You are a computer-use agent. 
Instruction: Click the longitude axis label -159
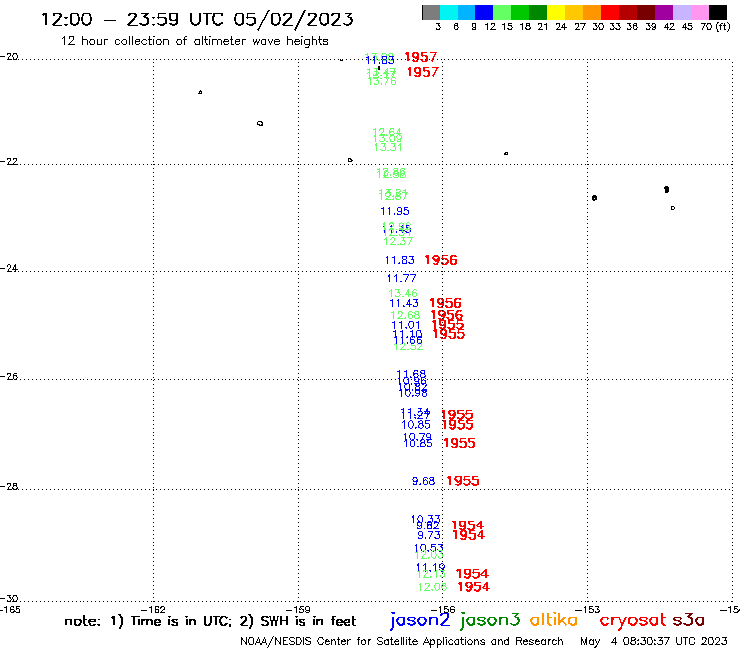(x=298, y=609)
